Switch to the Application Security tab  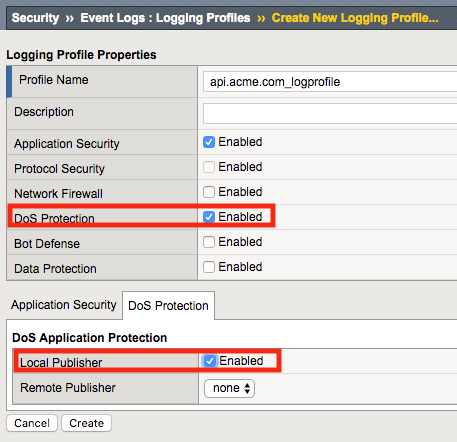coord(64,305)
